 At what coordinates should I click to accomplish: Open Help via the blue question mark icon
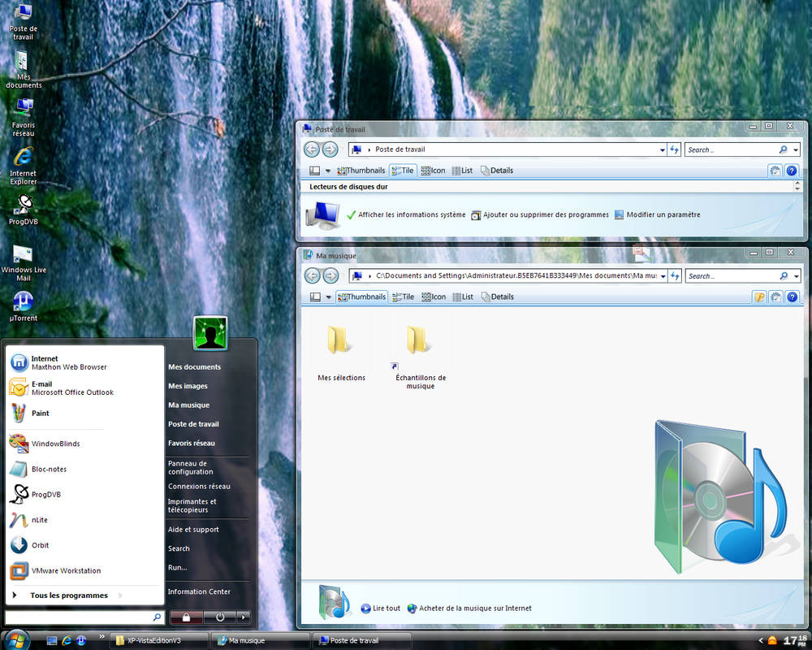(792, 297)
